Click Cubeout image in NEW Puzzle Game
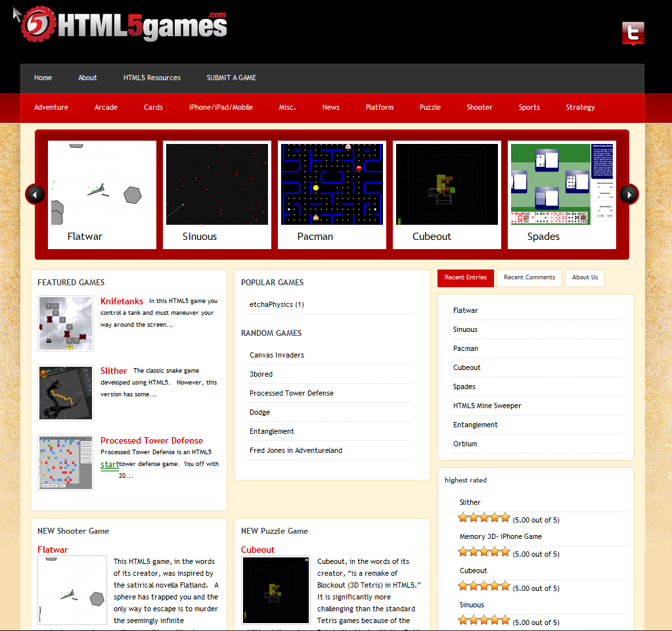The image size is (672, 631). [276, 590]
